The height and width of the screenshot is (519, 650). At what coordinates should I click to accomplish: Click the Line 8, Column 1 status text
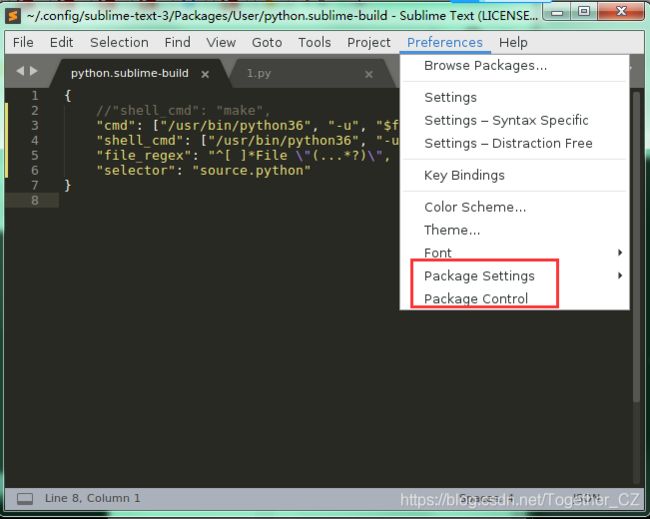[92, 498]
